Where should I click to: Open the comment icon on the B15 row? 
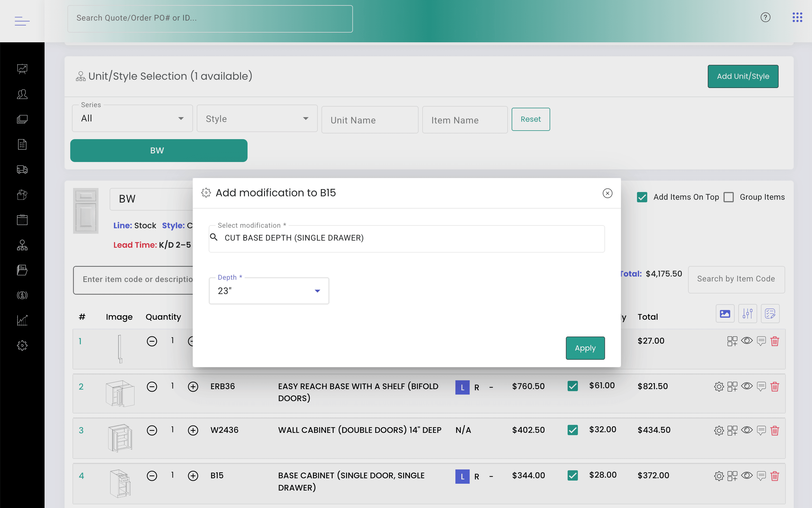761,476
